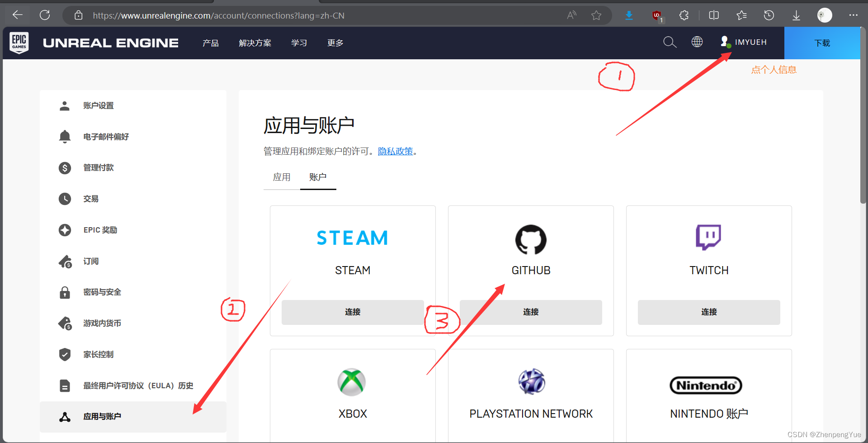This screenshot has height=443, width=868.
Task: Select the 账户 tab
Action: click(318, 177)
